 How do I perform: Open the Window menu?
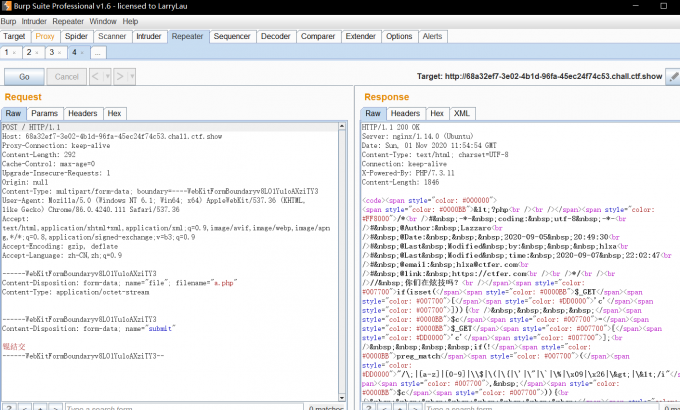(x=103, y=21)
